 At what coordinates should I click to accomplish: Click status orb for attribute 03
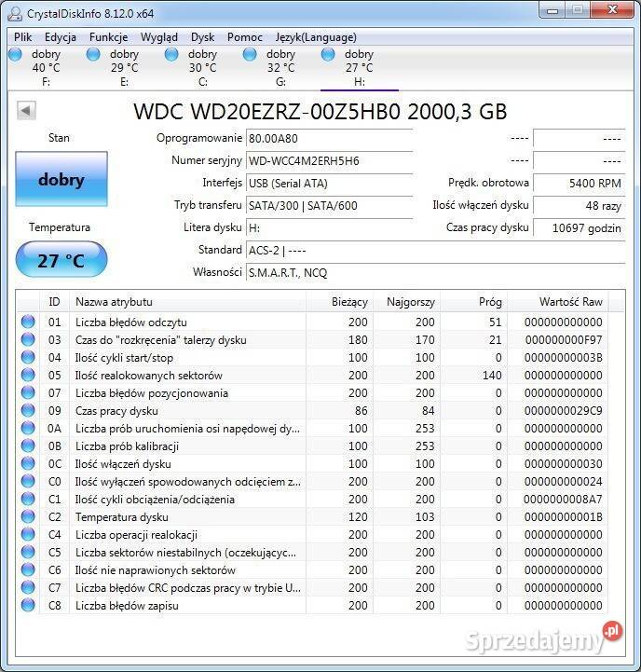click(28, 339)
